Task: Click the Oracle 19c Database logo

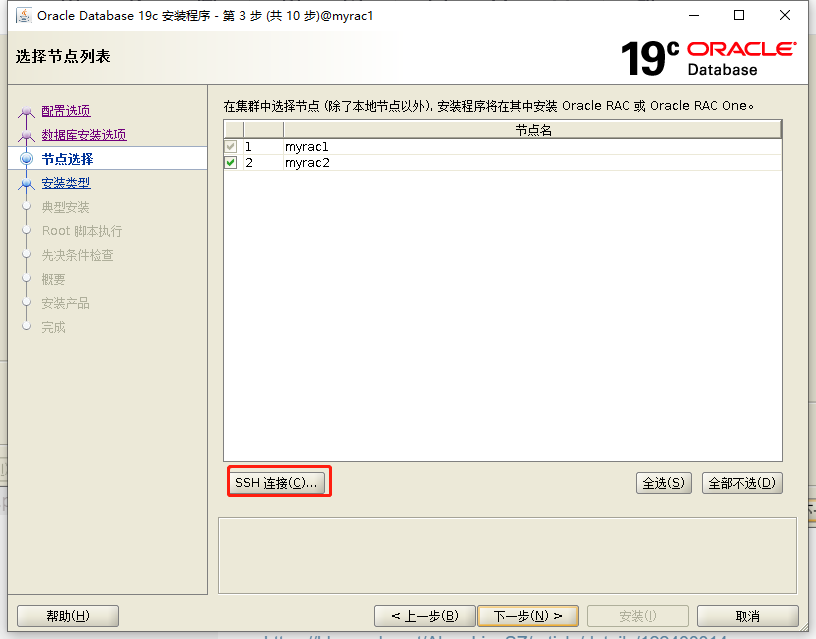Action: [x=709, y=58]
